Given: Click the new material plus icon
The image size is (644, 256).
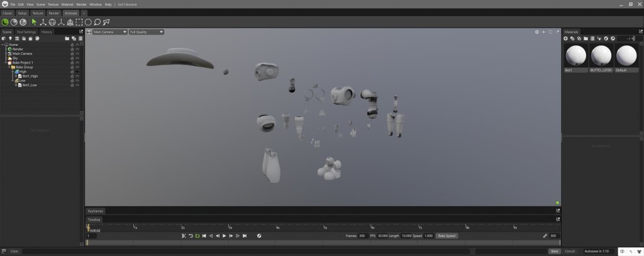Looking at the screenshot, I should [566, 38].
